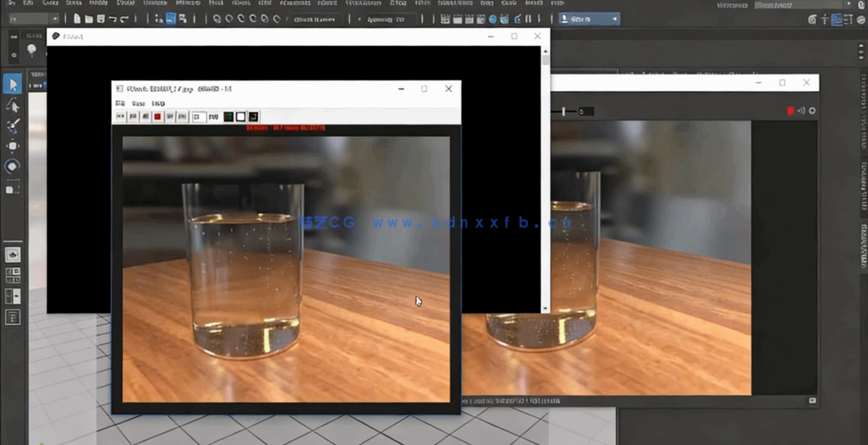Open the top-left mode dropdown
This screenshot has width=868, height=445.
31,18
